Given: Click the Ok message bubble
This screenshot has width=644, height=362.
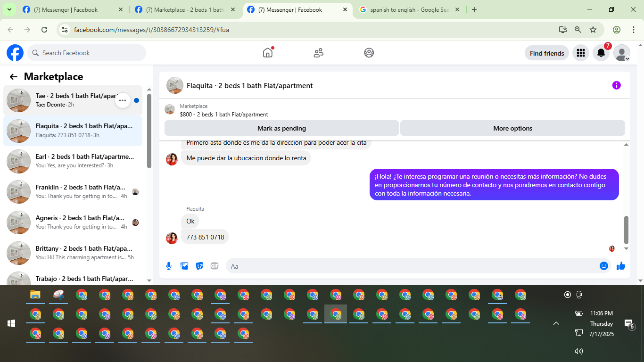Looking at the screenshot, I should click(x=190, y=221).
